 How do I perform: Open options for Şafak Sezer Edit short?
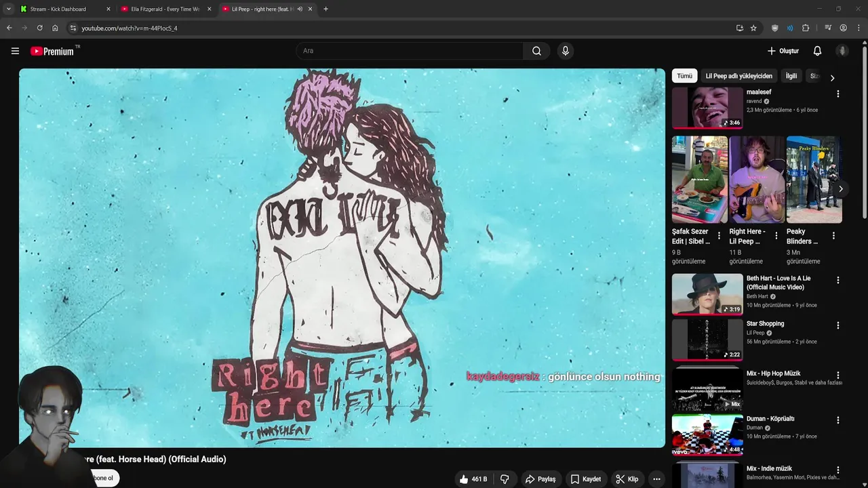click(x=719, y=236)
